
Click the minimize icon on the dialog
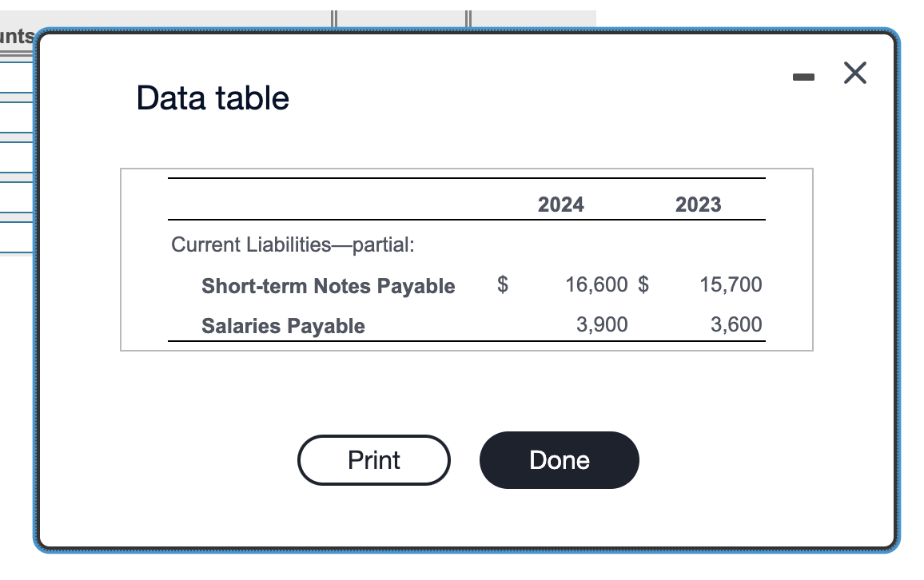(803, 75)
